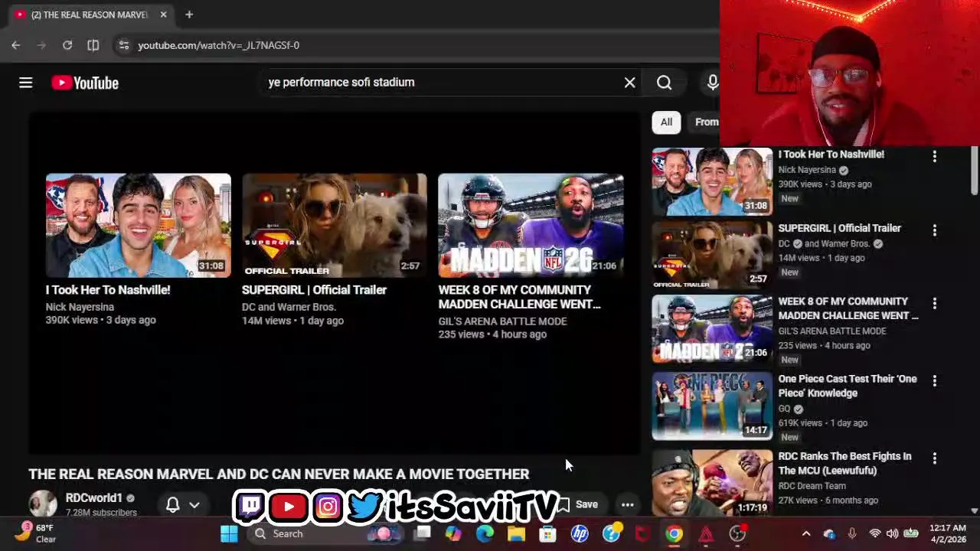Viewport: 980px width, 551px height.
Task: Open the GIL'S ARENA BATTLE MODE channel in the sidebar
Action: (831, 331)
